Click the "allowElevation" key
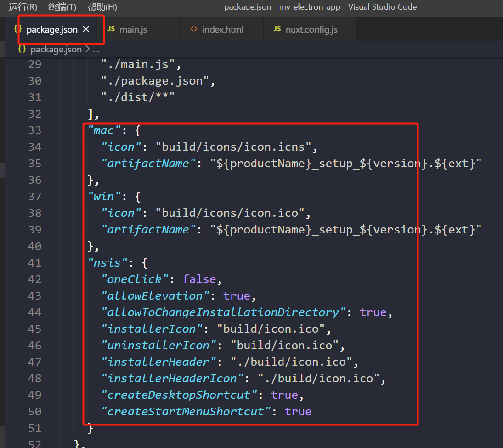Viewport: 503px width, 448px height. (x=155, y=296)
